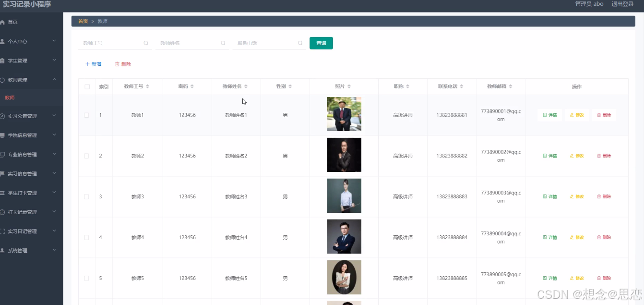Collapse the 教师管理 menu chevron

[54, 79]
